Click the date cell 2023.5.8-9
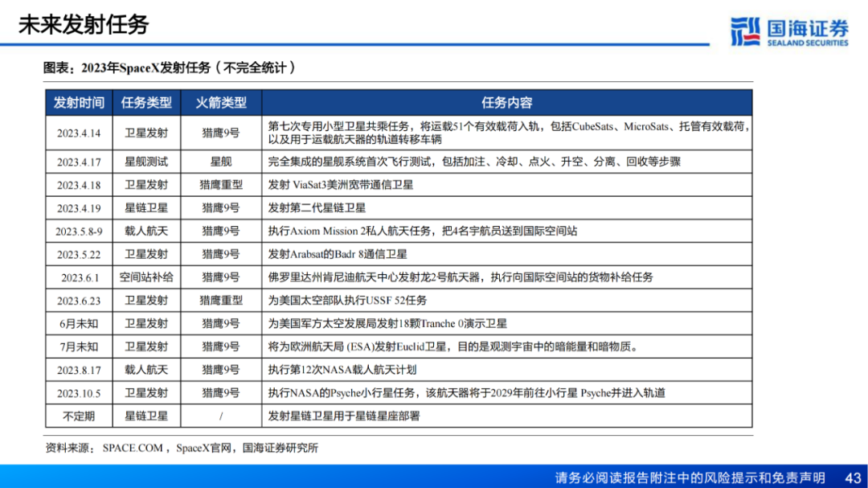Viewport: 868px width, 488px height. point(79,232)
